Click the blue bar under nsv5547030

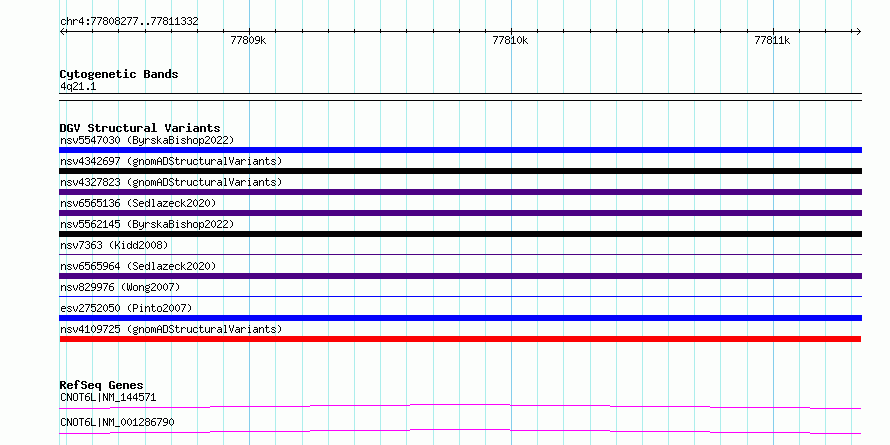460,150
